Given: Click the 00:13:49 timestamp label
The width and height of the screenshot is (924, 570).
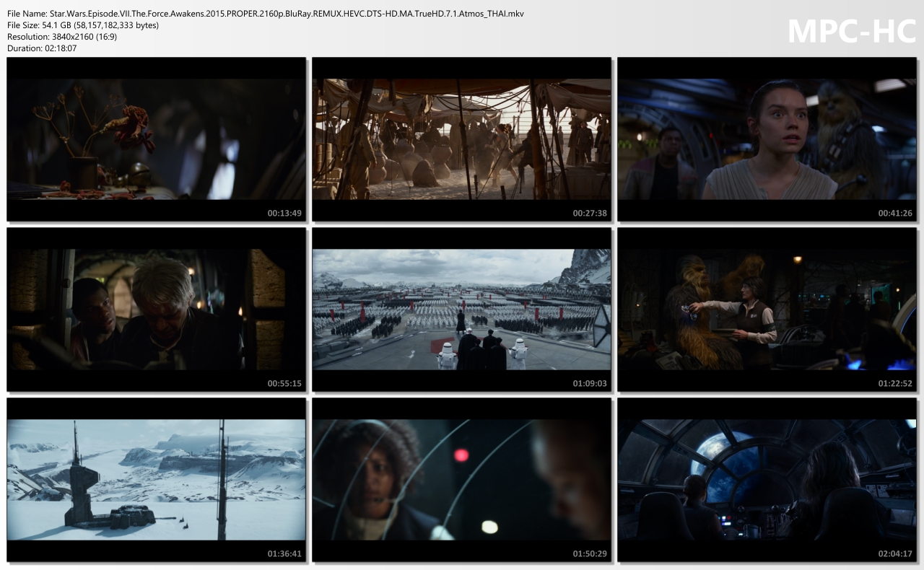Looking at the screenshot, I should (x=284, y=214).
